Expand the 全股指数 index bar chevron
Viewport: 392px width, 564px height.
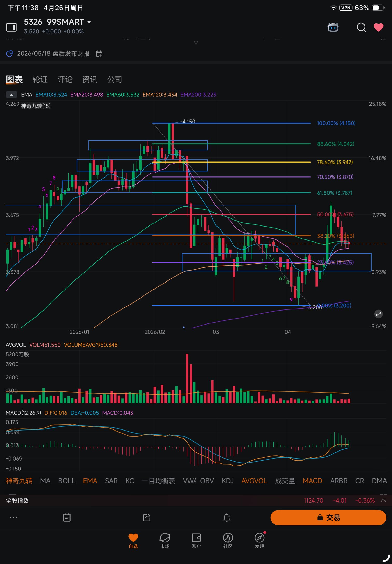click(x=383, y=500)
